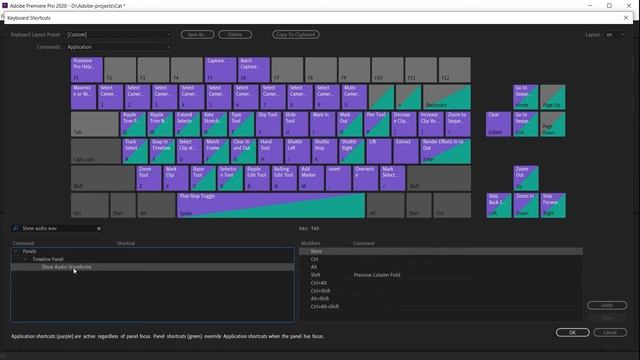This screenshot has height=360, width=640.
Task: Click the H key Hand Tool
Action: (270, 151)
